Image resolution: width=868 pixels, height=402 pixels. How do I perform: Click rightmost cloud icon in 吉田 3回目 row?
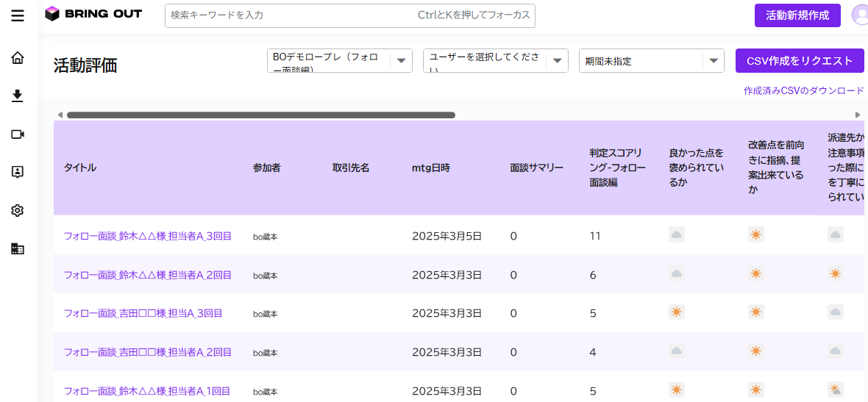coord(836,312)
